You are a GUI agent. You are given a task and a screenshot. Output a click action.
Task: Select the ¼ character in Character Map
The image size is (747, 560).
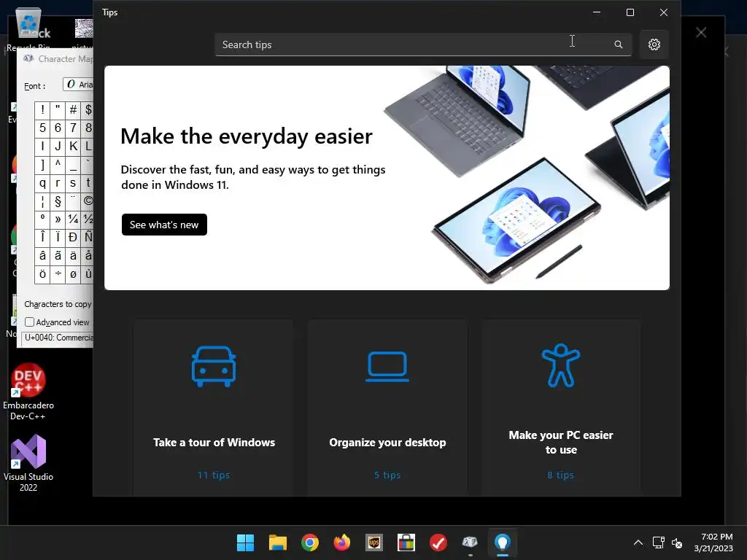point(73,219)
